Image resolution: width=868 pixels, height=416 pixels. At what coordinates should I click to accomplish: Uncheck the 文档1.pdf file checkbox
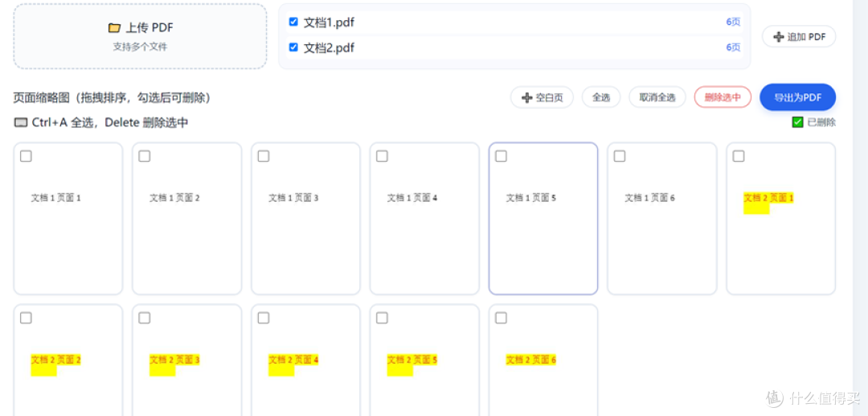pos(293,23)
